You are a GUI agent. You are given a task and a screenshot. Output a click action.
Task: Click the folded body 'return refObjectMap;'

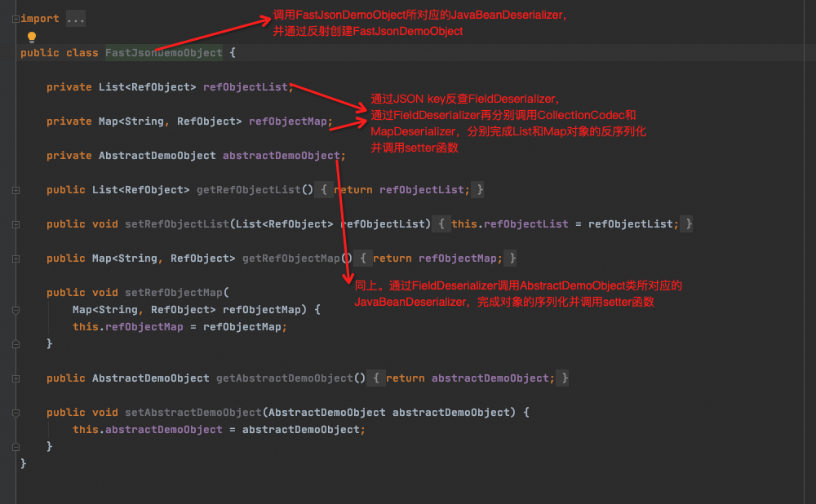point(437,259)
